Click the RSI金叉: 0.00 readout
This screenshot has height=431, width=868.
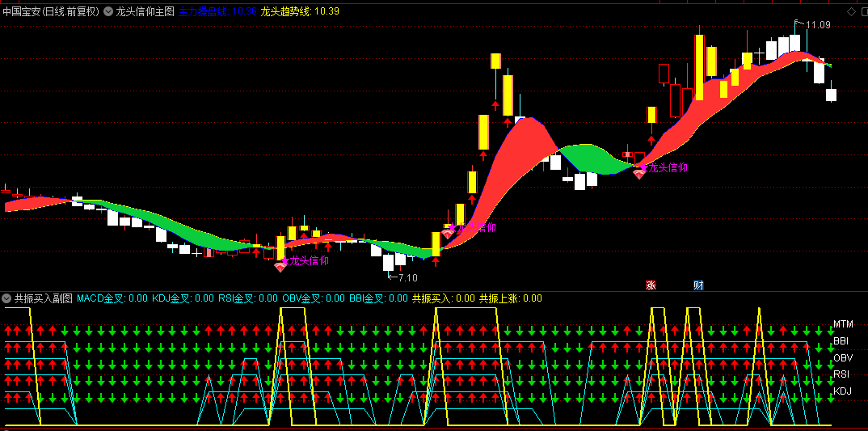click(x=248, y=298)
